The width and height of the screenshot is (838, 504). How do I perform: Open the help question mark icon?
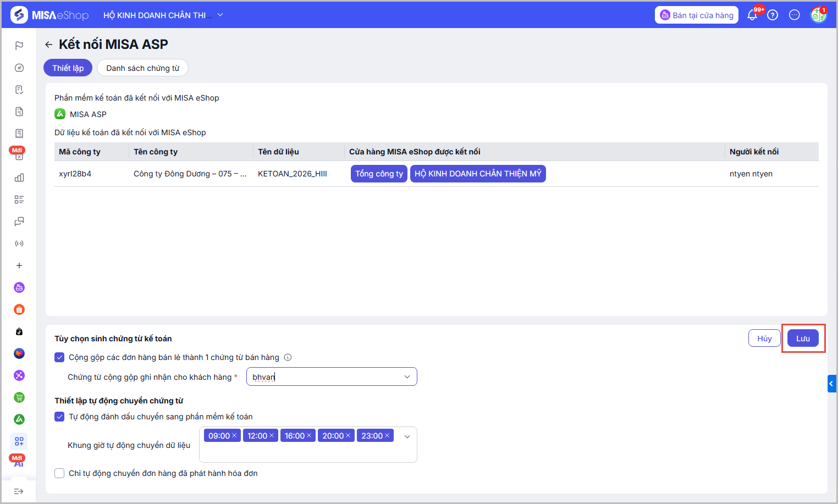click(x=773, y=15)
